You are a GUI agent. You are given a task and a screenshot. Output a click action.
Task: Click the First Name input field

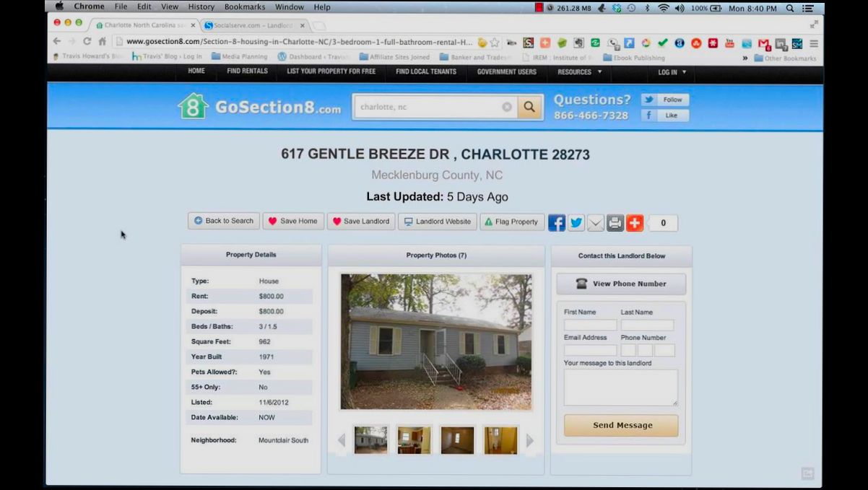pyautogui.click(x=590, y=325)
